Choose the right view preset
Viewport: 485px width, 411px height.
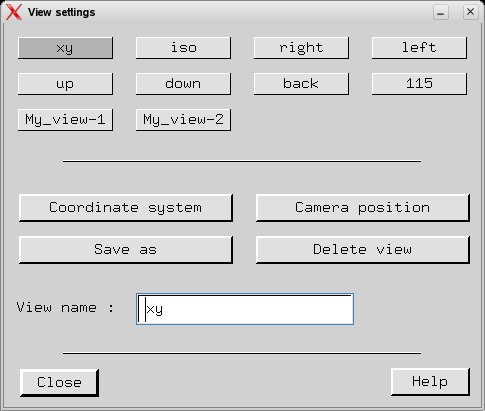click(x=301, y=48)
